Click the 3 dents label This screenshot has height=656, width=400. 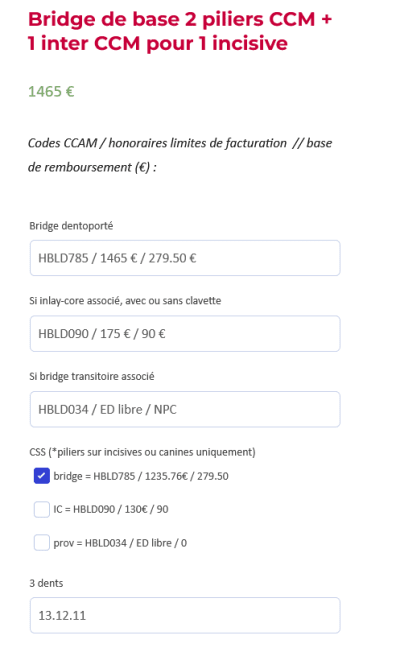tap(46, 583)
